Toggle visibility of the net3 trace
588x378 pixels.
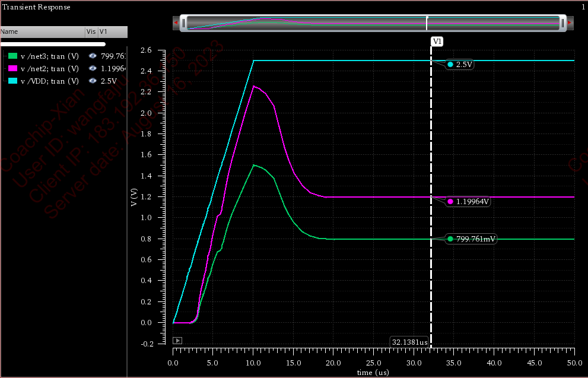pos(93,56)
